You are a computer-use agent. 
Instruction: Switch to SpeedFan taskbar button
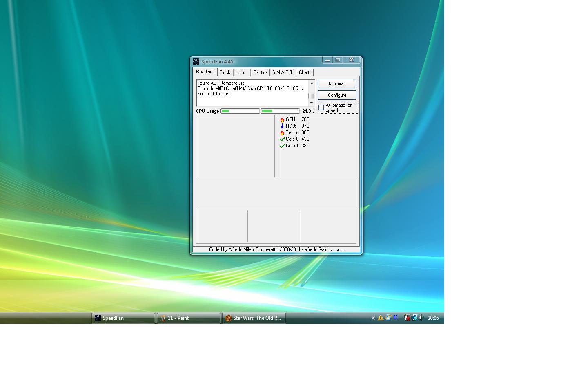[123, 318]
